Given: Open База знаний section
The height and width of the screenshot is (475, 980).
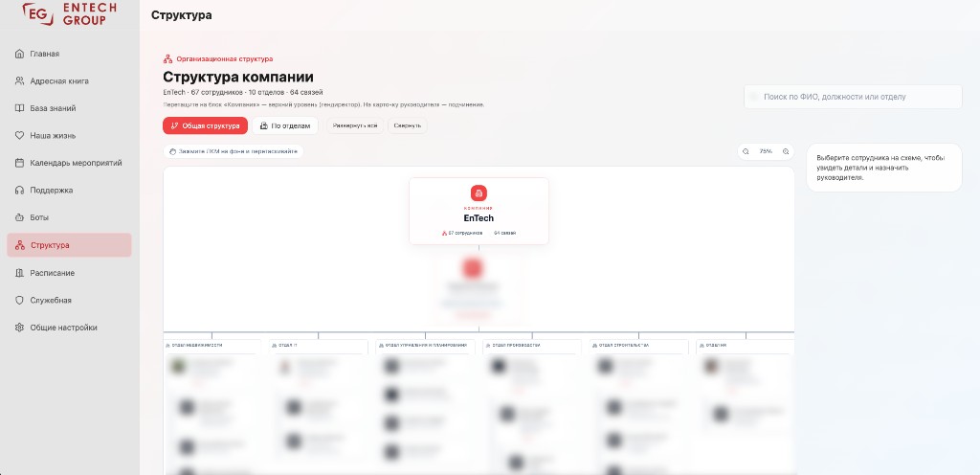Looking at the screenshot, I should coord(69,108).
